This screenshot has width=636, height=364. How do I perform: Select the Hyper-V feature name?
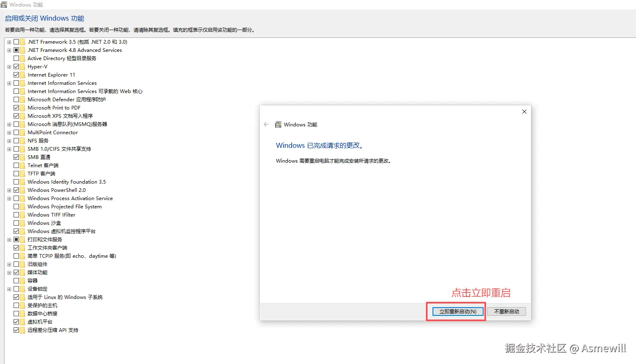(37, 67)
